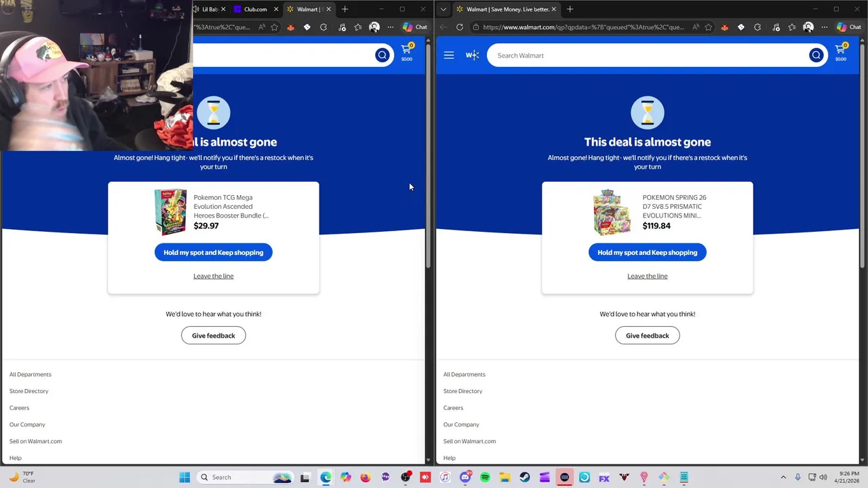Viewport: 868px width, 488px height.
Task: Open media control music icon in left browser
Action: coord(342,27)
